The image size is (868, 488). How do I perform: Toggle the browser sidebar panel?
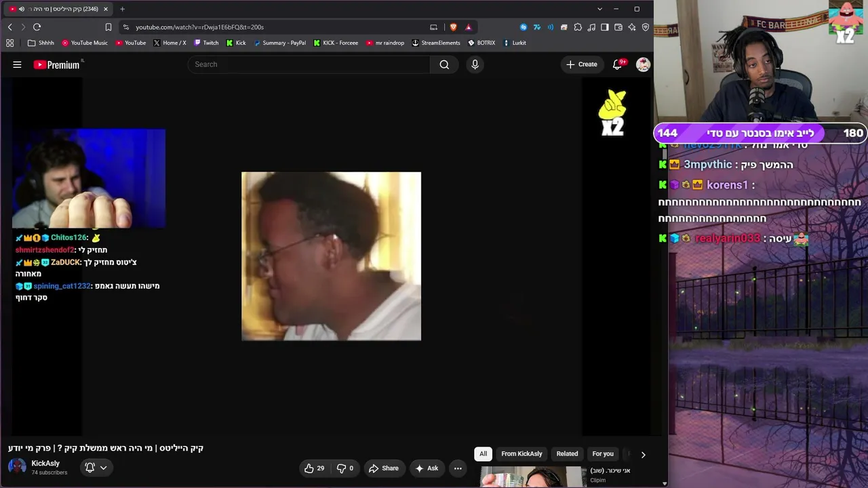pyautogui.click(x=605, y=27)
